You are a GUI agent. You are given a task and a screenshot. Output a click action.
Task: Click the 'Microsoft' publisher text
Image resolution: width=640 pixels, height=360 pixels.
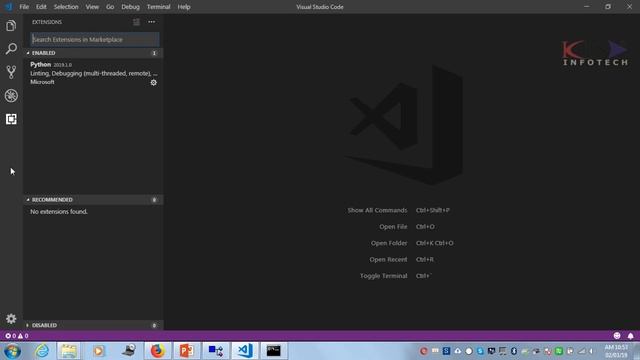(x=42, y=82)
